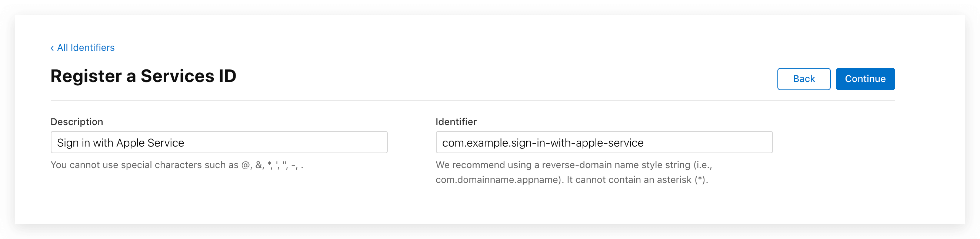Click the back chevron beside All Identifiers

tap(52, 48)
